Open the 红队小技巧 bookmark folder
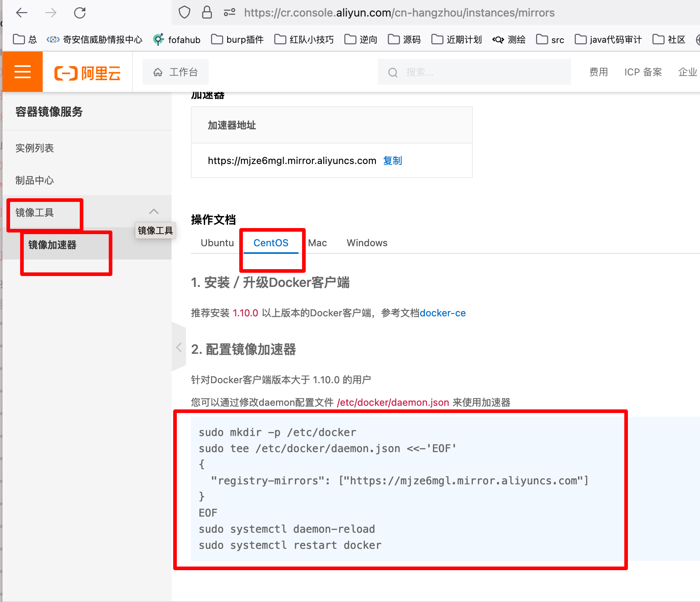This screenshot has width=700, height=602. [x=304, y=39]
